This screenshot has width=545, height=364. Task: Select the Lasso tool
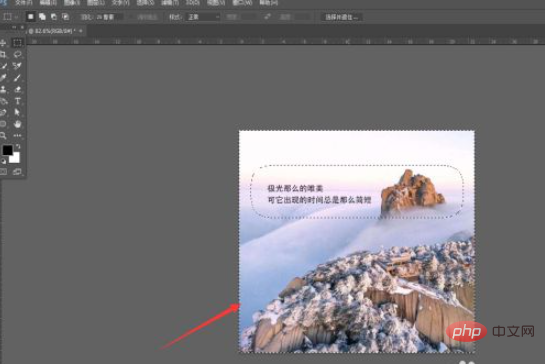click(17, 55)
